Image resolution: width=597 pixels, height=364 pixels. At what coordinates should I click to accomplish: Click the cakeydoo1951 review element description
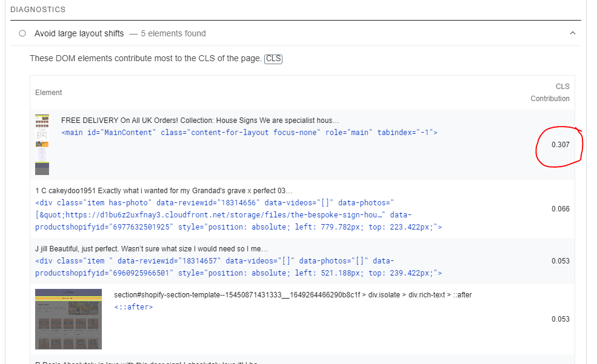pos(164,190)
